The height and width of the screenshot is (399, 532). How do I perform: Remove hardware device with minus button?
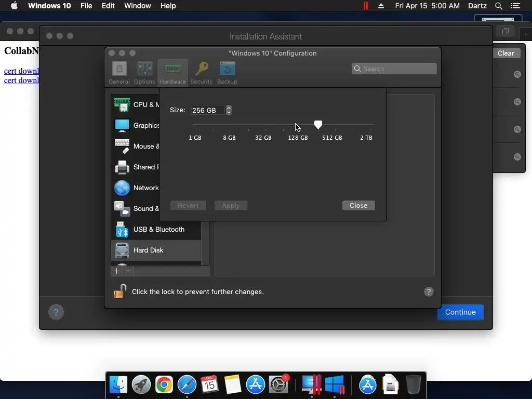point(128,271)
